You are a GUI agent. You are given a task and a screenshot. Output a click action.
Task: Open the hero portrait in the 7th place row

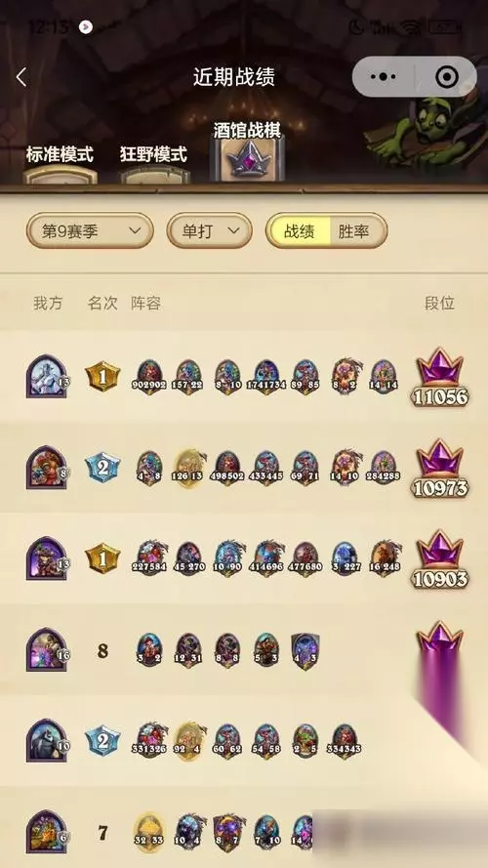point(48,832)
